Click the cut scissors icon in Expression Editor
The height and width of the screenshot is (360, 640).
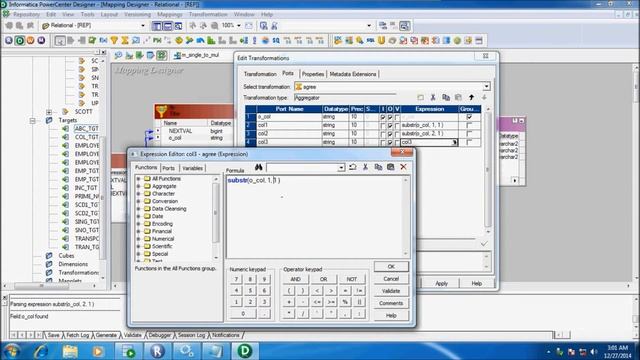coord(365,167)
